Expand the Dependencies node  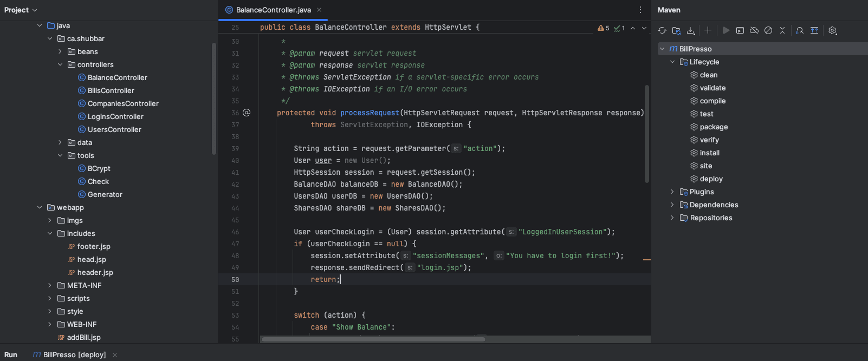pyautogui.click(x=672, y=205)
